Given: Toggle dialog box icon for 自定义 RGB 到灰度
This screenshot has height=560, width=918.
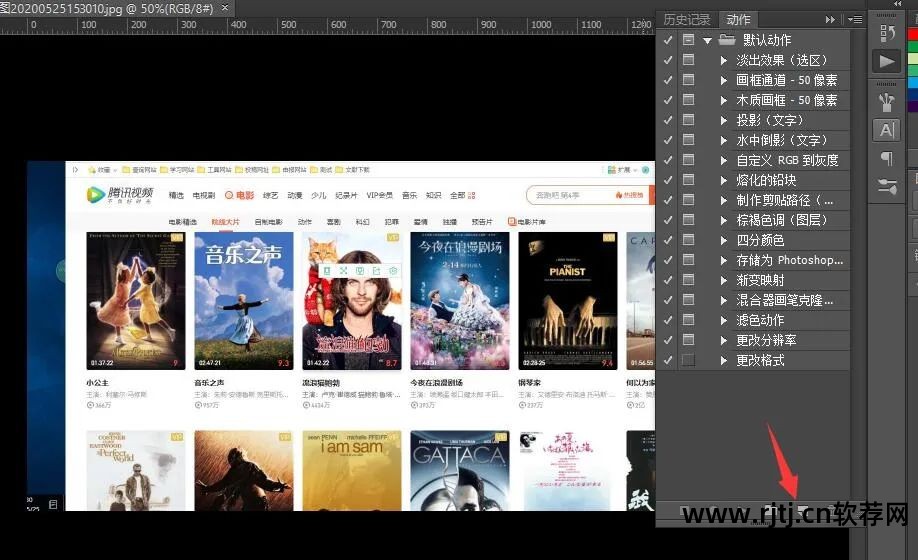Looking at the screenshot, I should [x=688, y=160].
